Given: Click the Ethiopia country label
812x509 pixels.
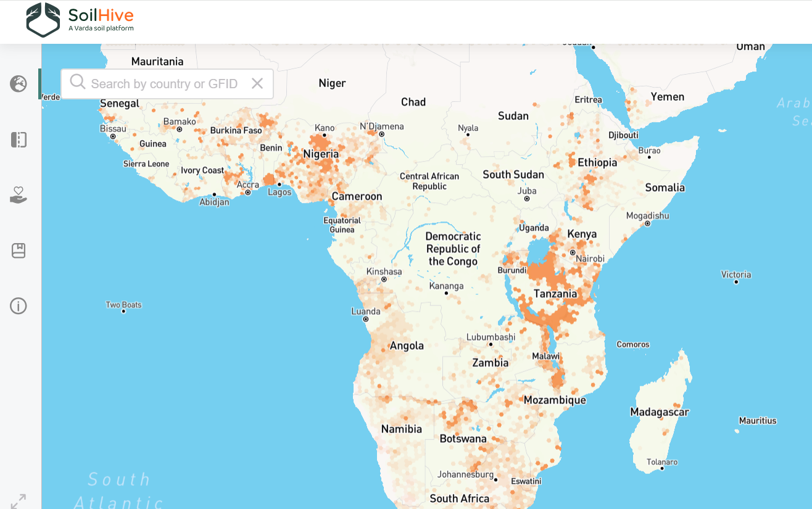Looking at the screenshot, I should [597, 162].
